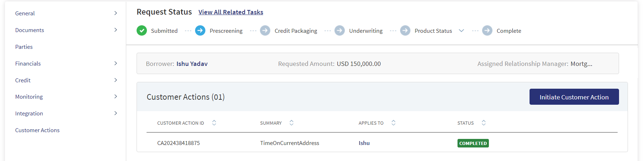Screen dimensions: 644x161
Task: Open the Integration menu item
Action: [29, 113]
